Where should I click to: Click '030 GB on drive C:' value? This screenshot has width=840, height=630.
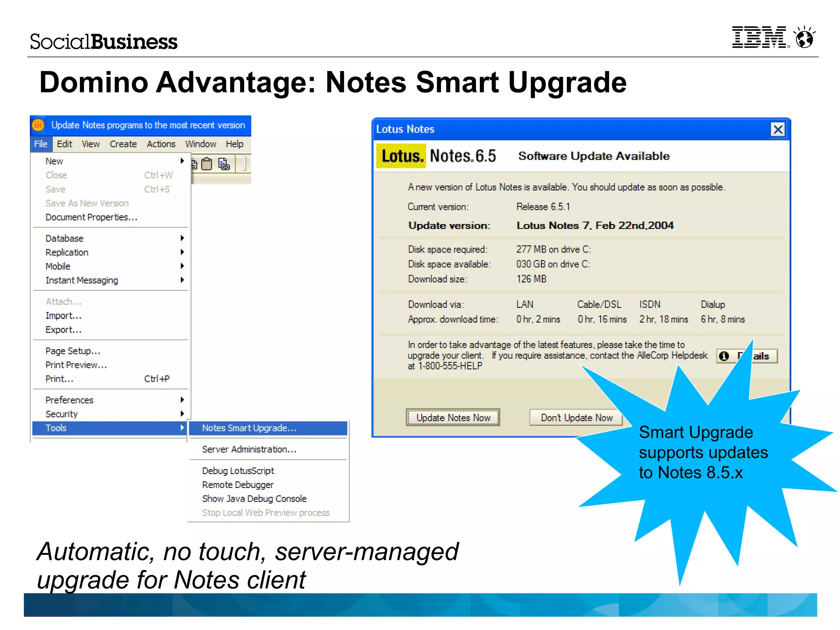pos(553,264)
